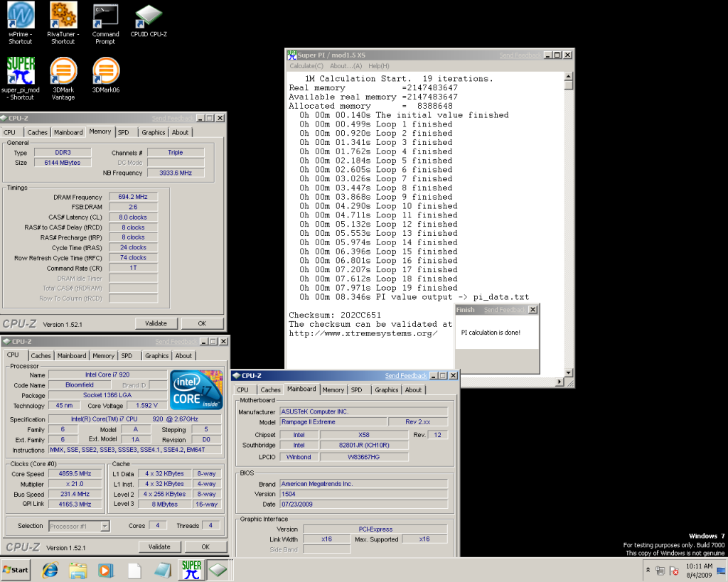The image size is (728, 582).
Task: Open the About...(A) menu in Super PI
Action: point(346,66)
